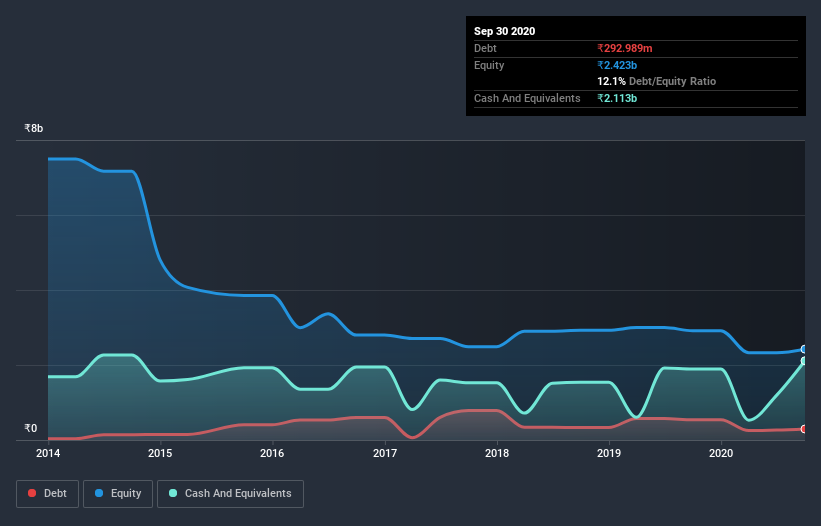Click the ₹8b y-axis label
This screenshot has height=526, width=821.
coord(34,128)
